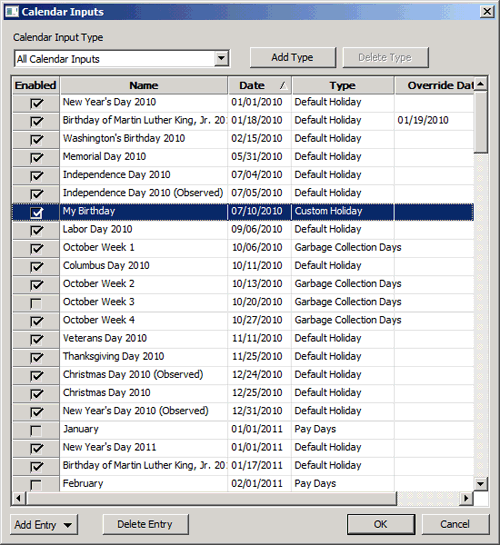This screenshot has height=545, width=500.
Task: Select the Independence Day 2010 (Observed) row
Action: click(243, 193)
